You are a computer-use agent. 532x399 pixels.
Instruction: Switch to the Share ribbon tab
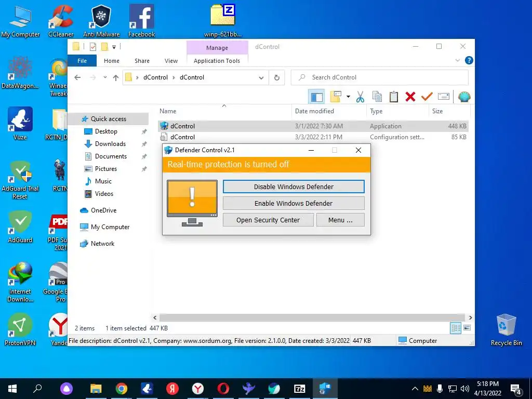click(x=142, y=61)
